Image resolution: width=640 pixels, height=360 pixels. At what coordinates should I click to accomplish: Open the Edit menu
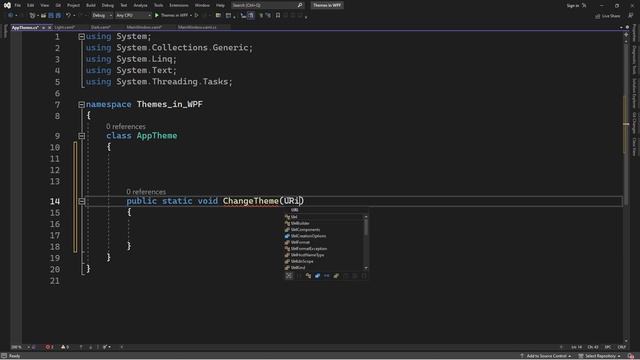click(30, 5)
